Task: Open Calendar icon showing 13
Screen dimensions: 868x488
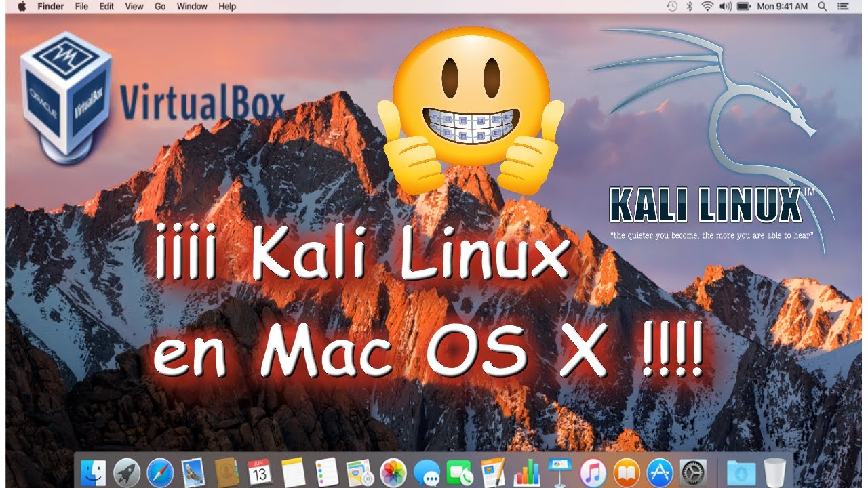Action: tap(260, 472)
